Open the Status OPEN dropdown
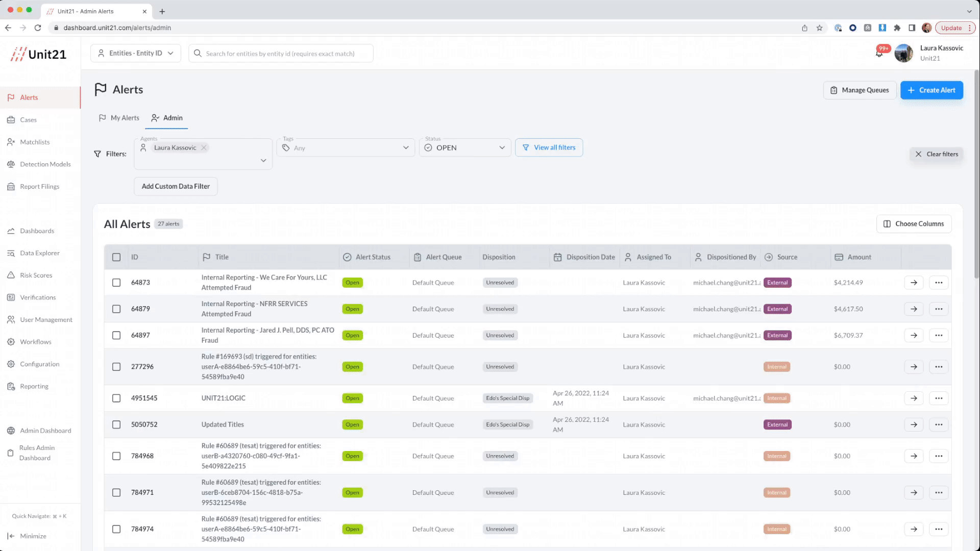Screen dimensions: 980x551 click(465, 148)
